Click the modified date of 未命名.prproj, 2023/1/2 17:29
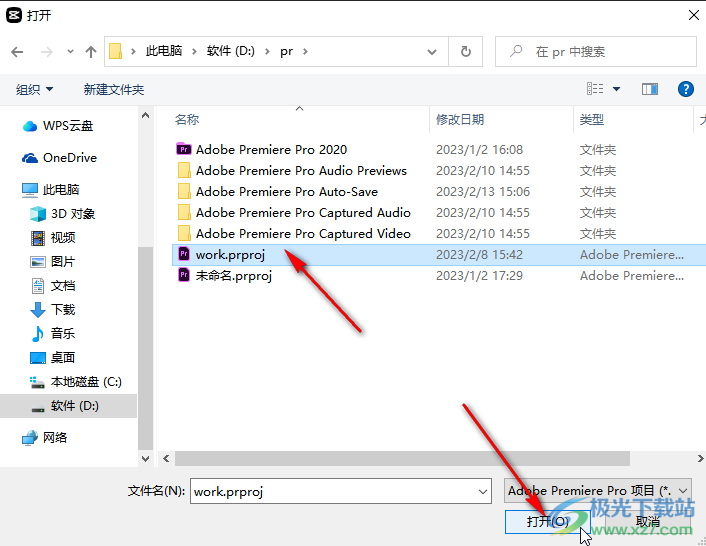Image resolution: width=706 pixels, height=546 pixels. point(479,275)
